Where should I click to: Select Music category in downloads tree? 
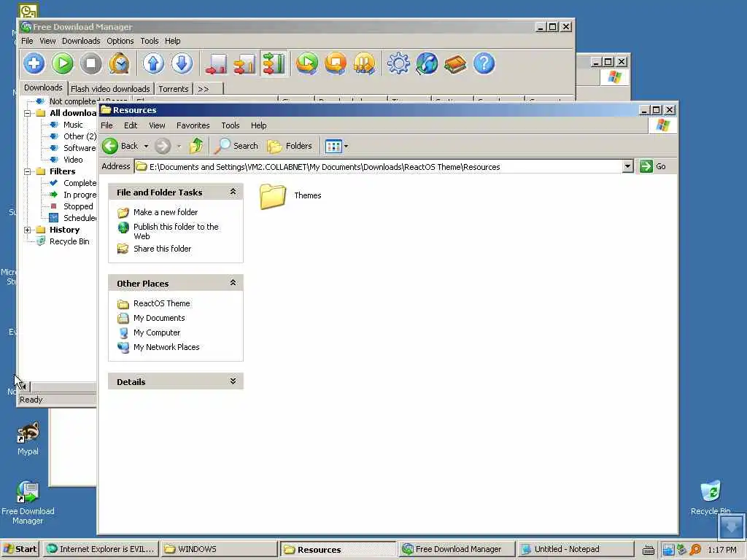click(73, 125)
